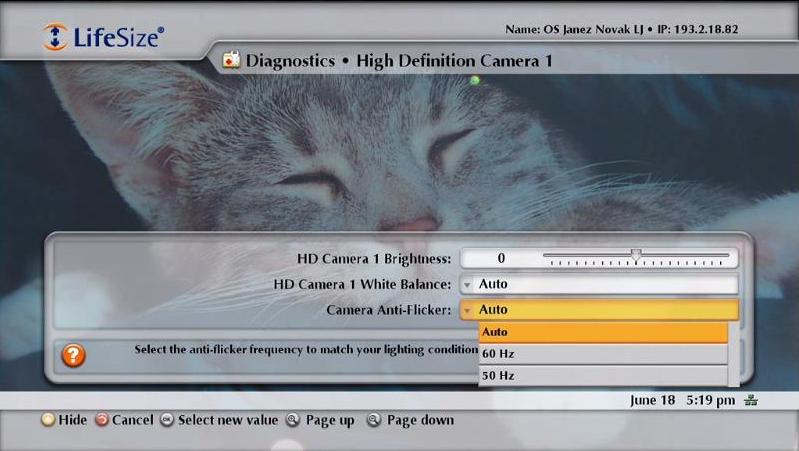Image resolution: width=799 pixels, height=451 pixels.
Task: Choose the 60 Hz anti-flicker option
Action: point(603,354)
